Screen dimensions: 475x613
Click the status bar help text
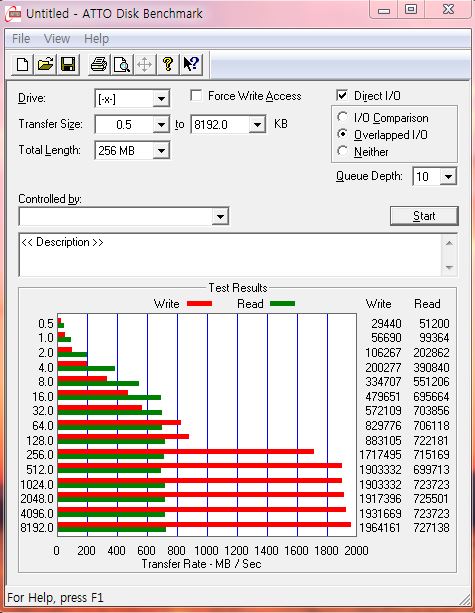click(56, 598)
